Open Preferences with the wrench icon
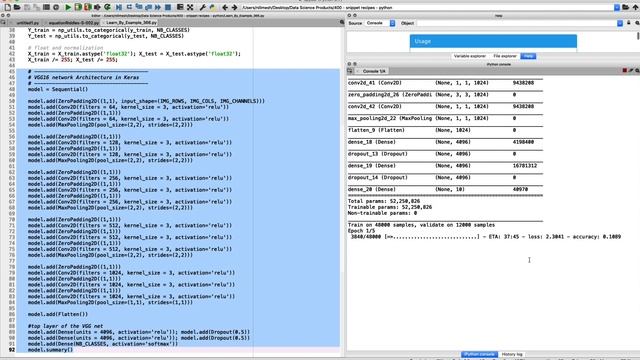Screen dimensions: 640x360 point(202,7)
